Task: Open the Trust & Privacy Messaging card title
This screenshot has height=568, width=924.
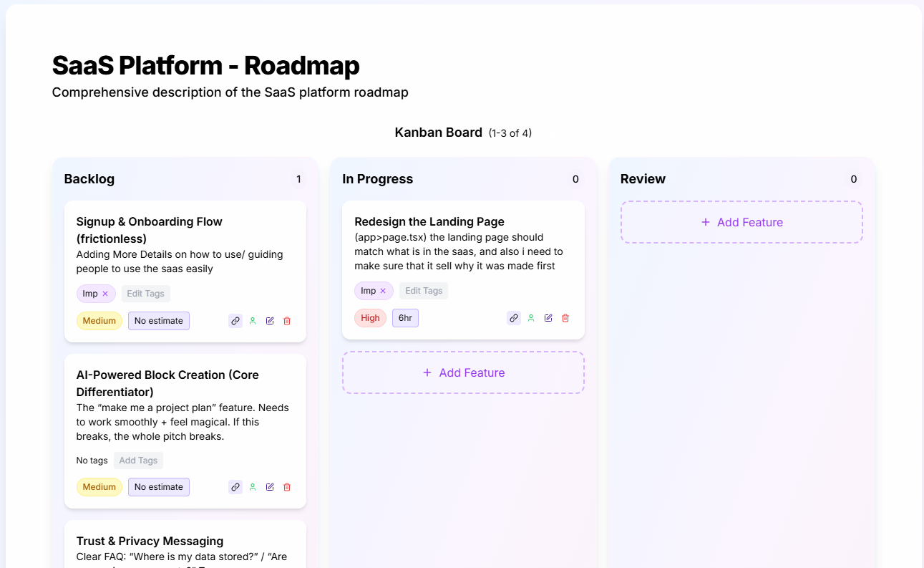Action: (150, 541)
